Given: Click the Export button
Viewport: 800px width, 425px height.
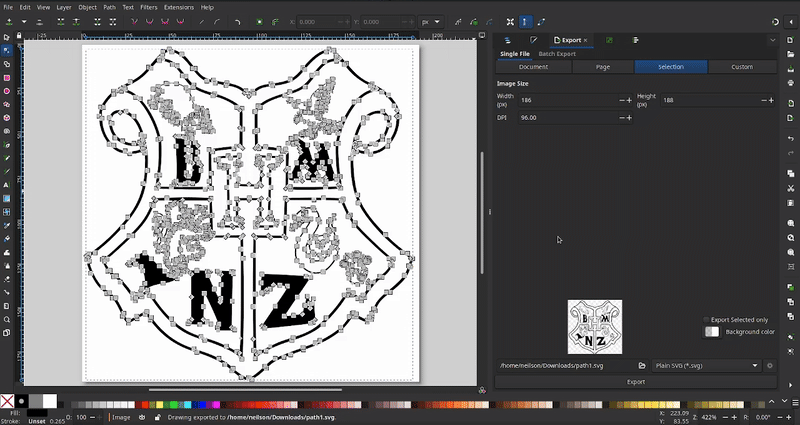Looking at the screenshot, I should click(635, 381).
